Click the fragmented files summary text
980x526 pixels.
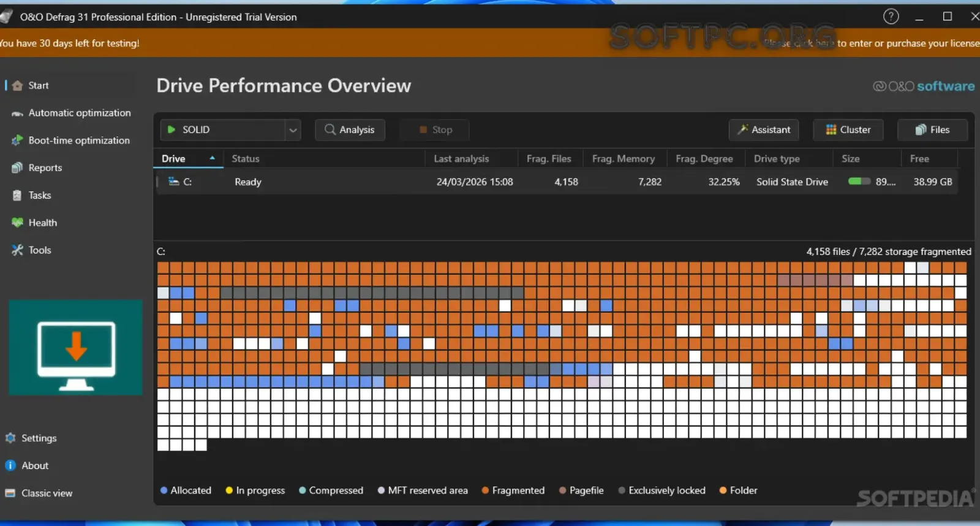pos(889,251)
